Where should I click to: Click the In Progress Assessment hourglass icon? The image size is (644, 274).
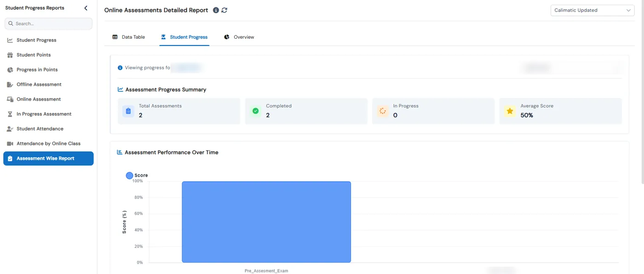(10, 114)
